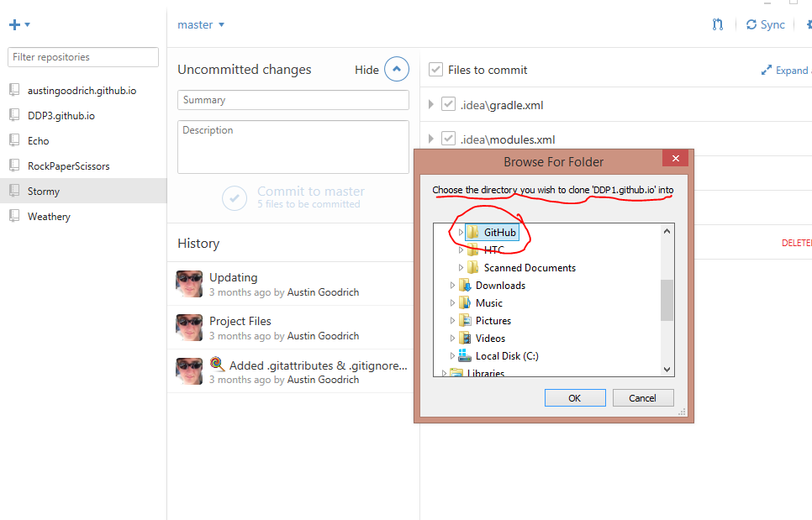Toggle the Files to commit checkbox
The height and width of the screenshot is (520, 812).
(x=435, y=70)
